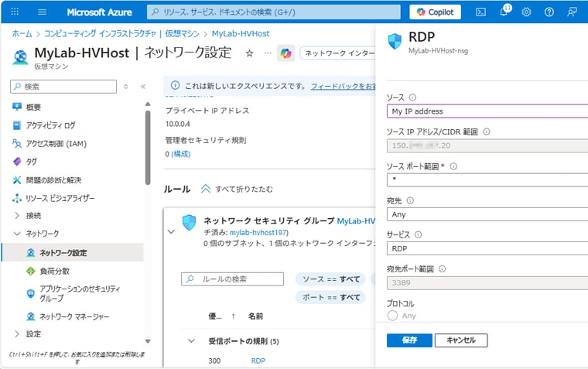
Task: Open the help question mark icon
Action: 549,12
